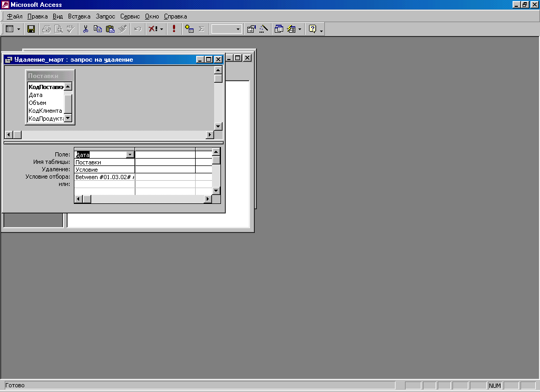This screenshot has width=540, height=392.
Task: Click up arrow of Поставки field list scrollbar
Action: [68, 86]
